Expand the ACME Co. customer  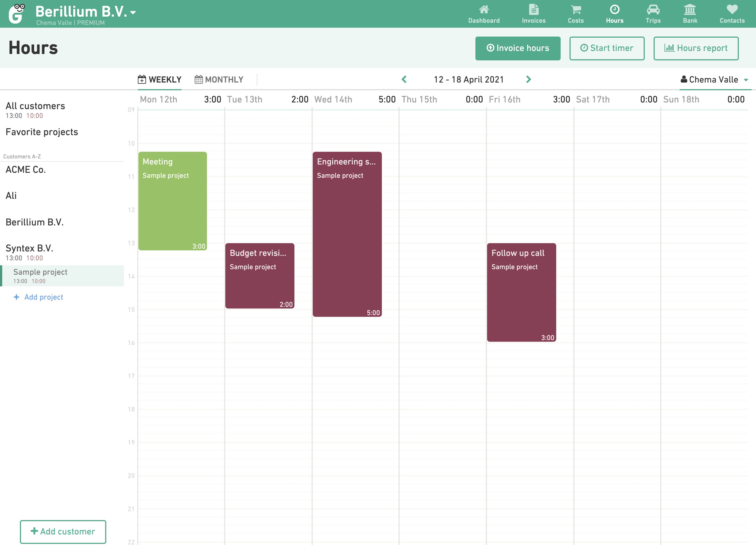[x=26, y=170]
